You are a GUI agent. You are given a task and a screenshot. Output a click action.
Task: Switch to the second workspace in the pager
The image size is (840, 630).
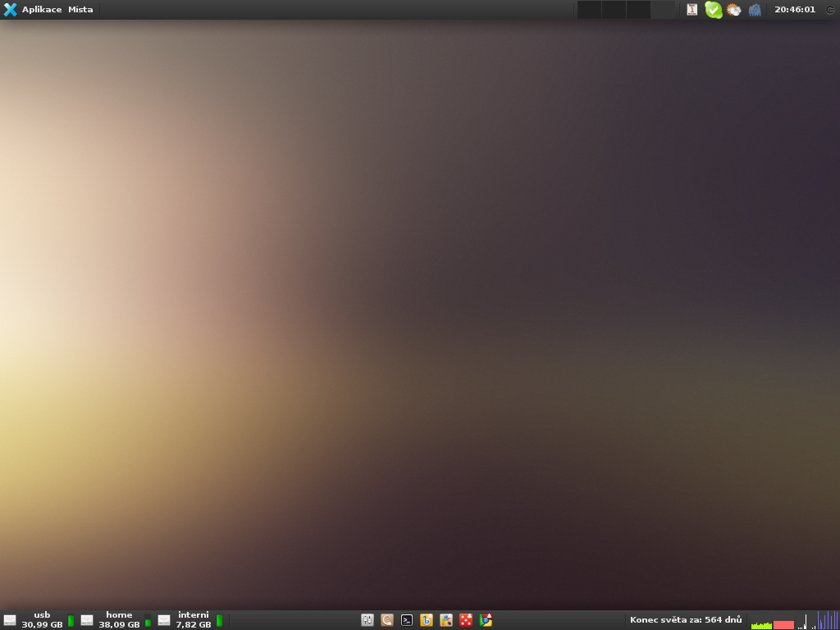[614, 10]
